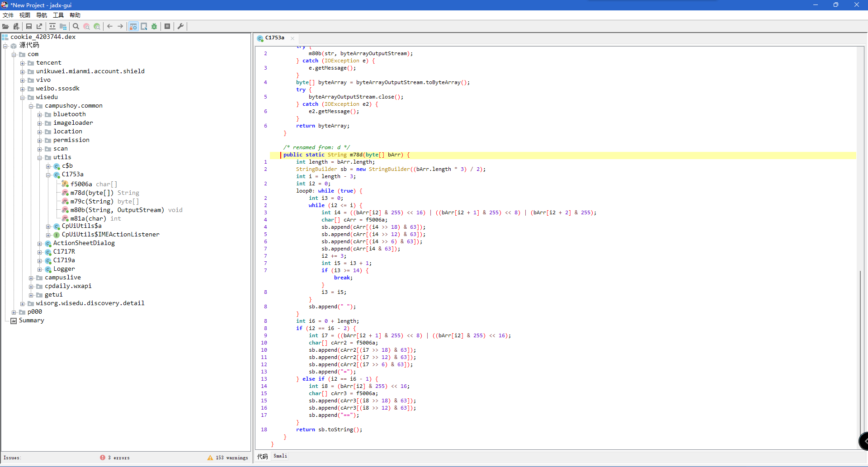Expand the tencent package node

click(x=23, y=62)
